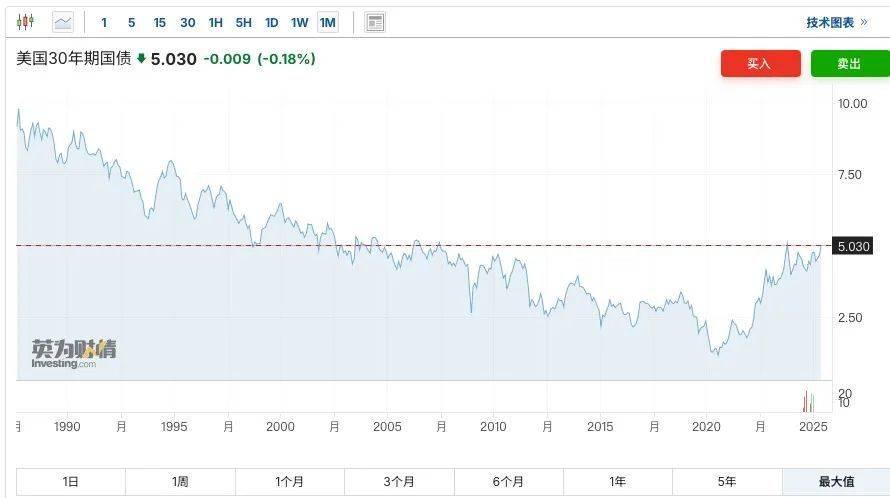Click the green 卖出 sell button
The width and height of the screenshot is (890, 498).
850,64
